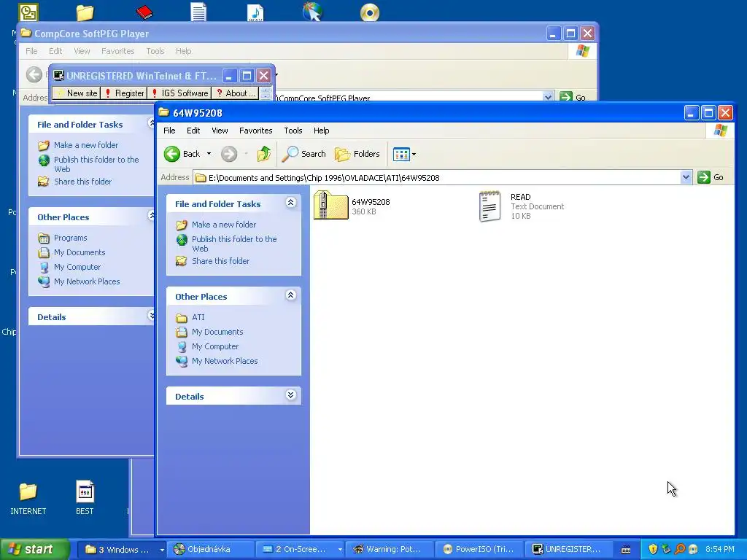747x560 pixels.
Task: Click the green Back arrow in 64W95208 window
Action: (172, 154)
